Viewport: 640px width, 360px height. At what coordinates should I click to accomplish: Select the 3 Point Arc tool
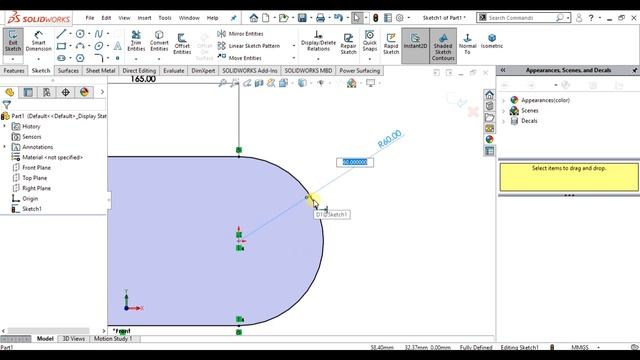80,46
